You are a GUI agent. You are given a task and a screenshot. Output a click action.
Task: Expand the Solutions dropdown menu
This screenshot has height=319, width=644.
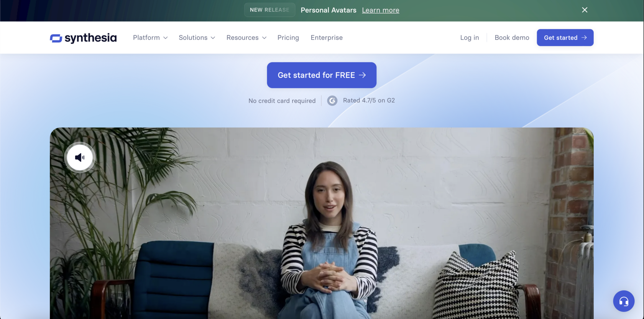pyautogui.click(x=197, y=38)
